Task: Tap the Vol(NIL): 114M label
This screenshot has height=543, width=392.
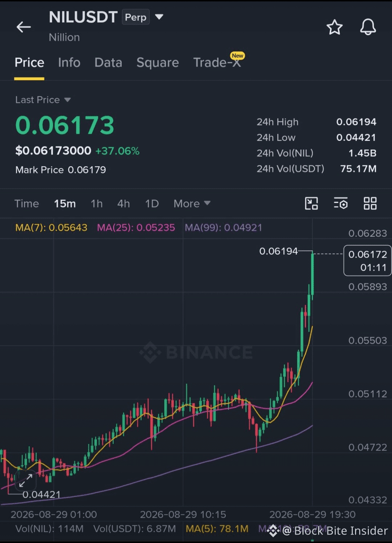Action: 50,529
